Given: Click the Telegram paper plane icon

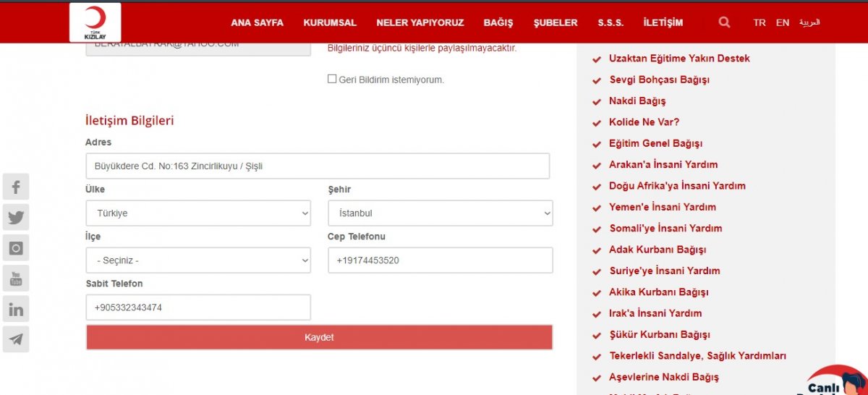Looking at the screenshot, I should pos(16,339).
